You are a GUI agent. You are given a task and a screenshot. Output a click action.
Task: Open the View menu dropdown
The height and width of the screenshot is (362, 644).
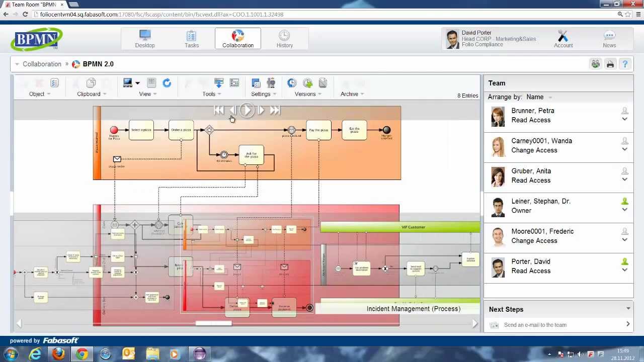coord(148,94)
